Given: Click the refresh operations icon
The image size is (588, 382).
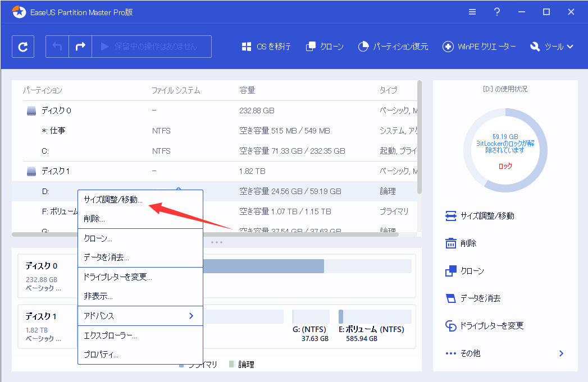Looking at the screenshot, I should 22,46.
